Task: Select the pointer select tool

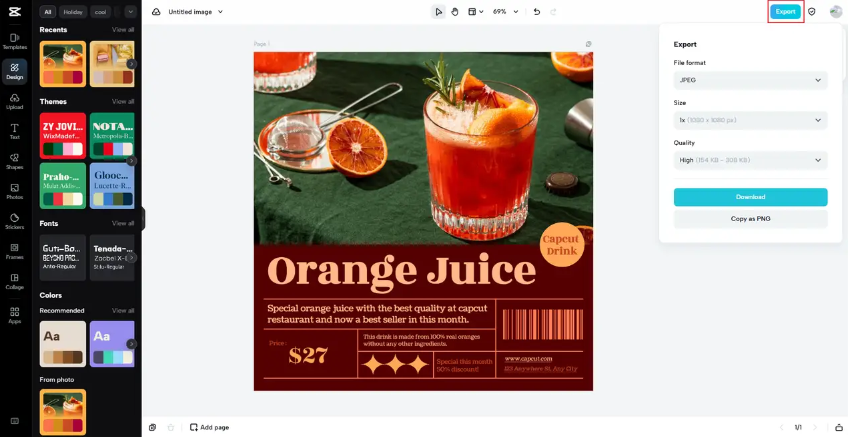Action: coord(439,12)
